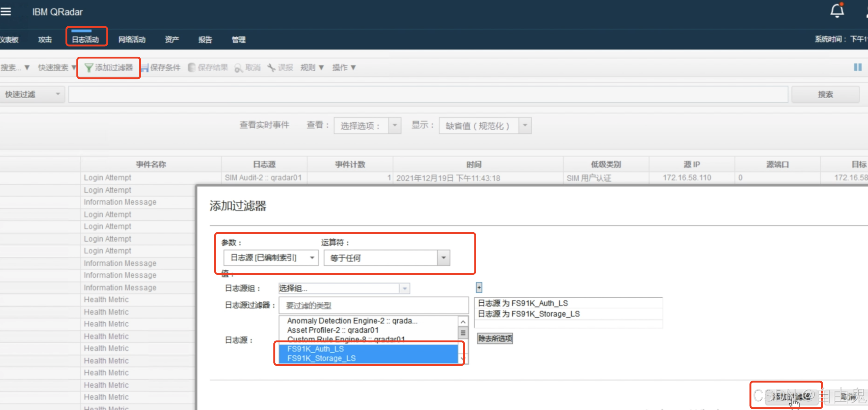This screenshot has width=868, height=410.
Task: Click the plus icon beside log source group
Action: [479, 287]
